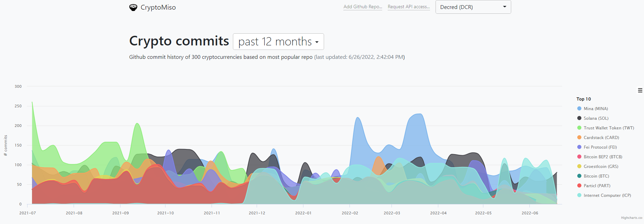
Task: Open the chart context menu hamburger icon
Action: (x=640, y=90)
